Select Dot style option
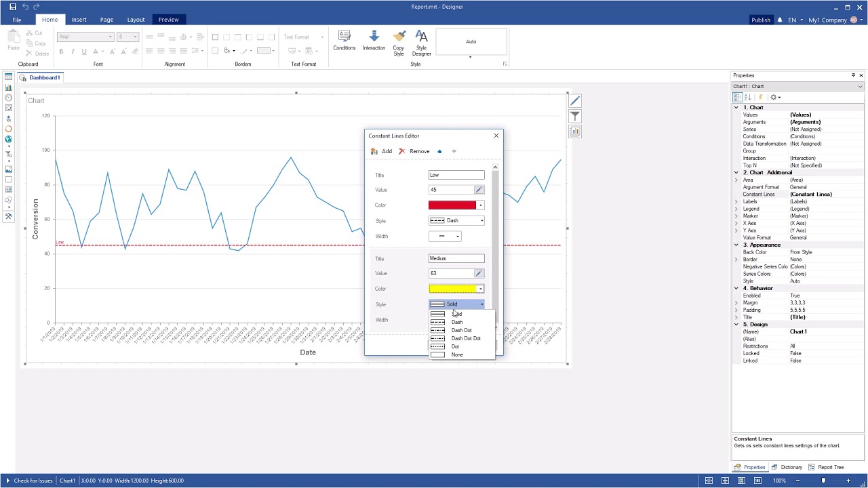The image size is (868, 488). point(461,346)
